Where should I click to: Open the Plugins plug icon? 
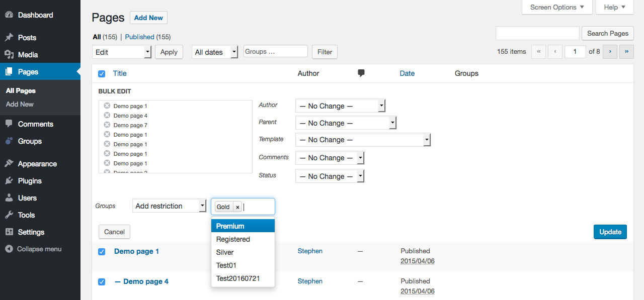[x=9, y=181]
